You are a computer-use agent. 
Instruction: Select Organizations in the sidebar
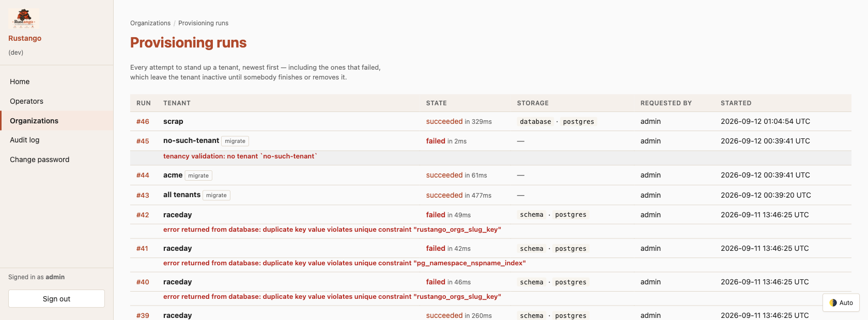coord(56,121)
